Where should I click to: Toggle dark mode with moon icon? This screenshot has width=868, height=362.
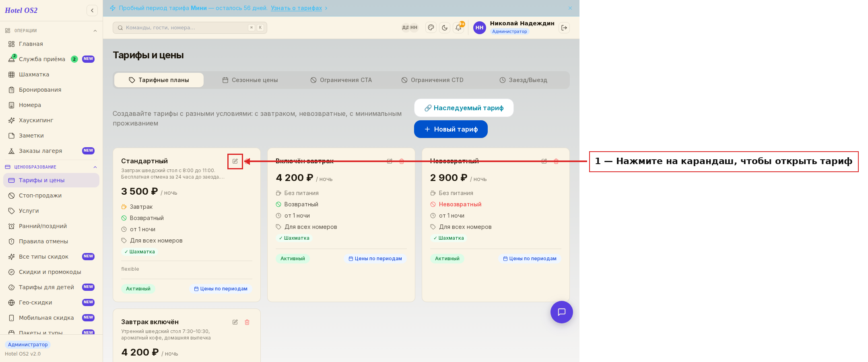tap(445, 28)
